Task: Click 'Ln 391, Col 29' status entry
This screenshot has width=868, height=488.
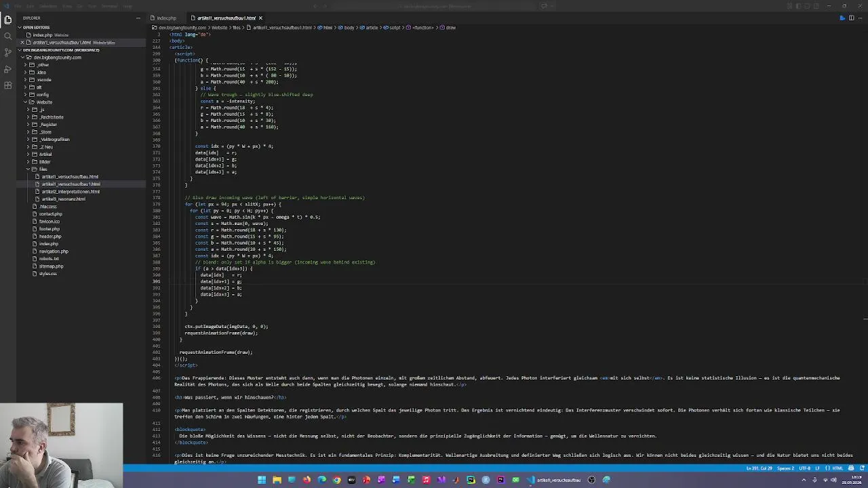Action: pyautogui.click(x=759, y=468)
